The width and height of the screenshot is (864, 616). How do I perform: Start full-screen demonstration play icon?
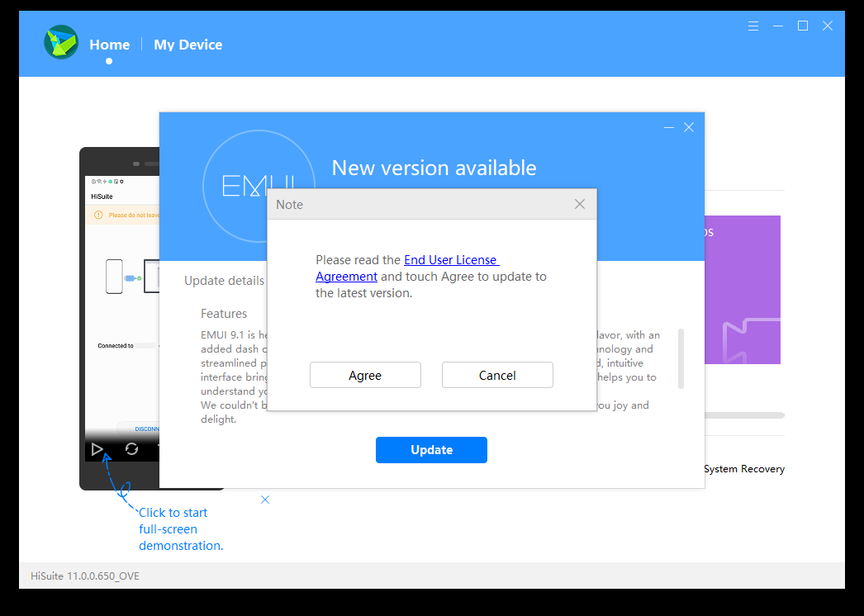tap(97, 449)
